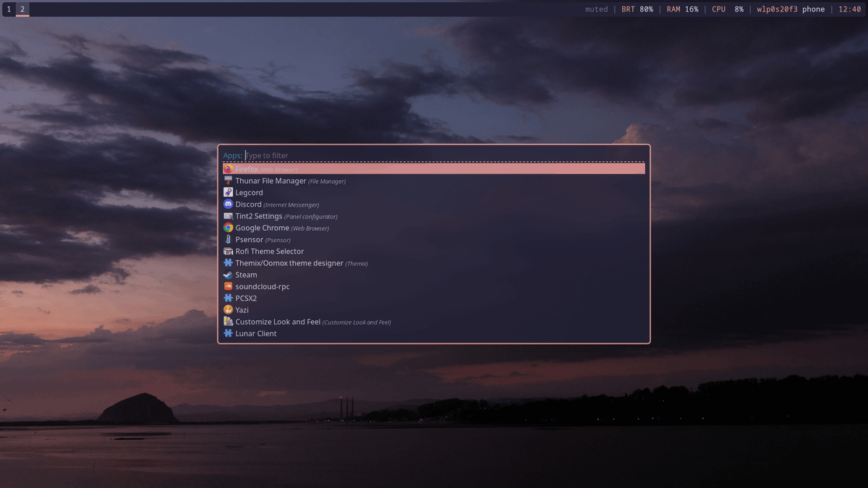Launch Google Chrome entry

tap(434, 228)
